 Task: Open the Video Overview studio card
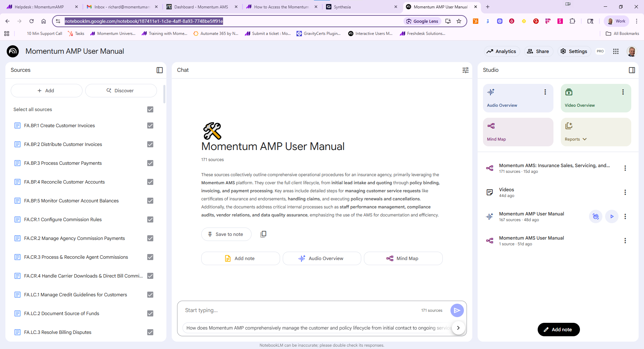596,98
